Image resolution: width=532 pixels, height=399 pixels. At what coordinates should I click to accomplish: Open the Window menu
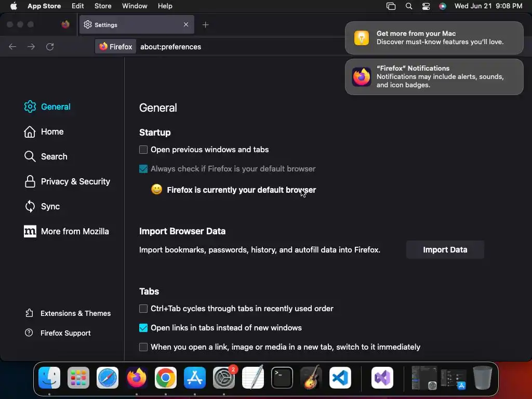coord(135,6)
